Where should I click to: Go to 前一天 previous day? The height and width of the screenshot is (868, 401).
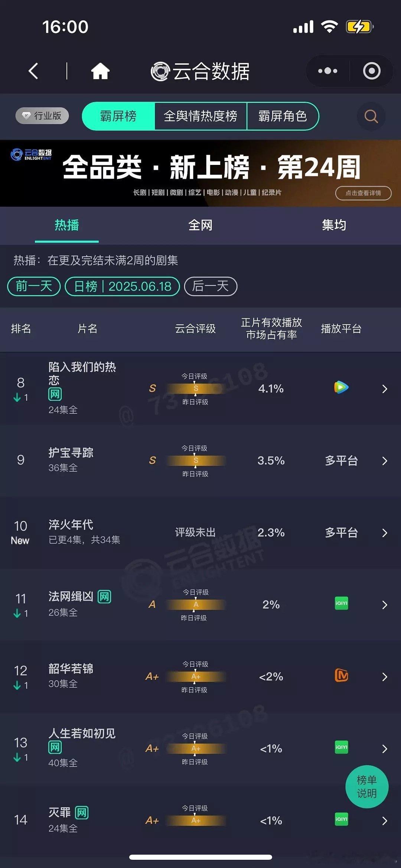tap(34, 286)
